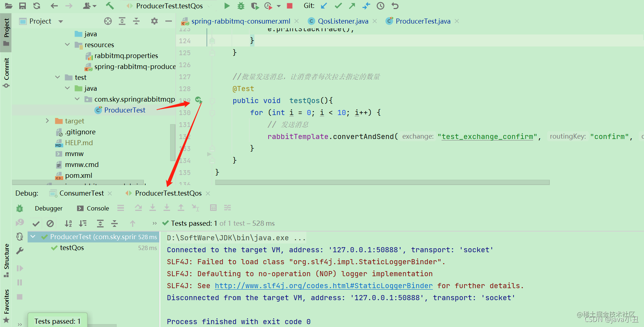The image size is (644, 327).
Task: Toggle sort tests alphabetically
Action: pyautogui.click(x=68, y=223)
